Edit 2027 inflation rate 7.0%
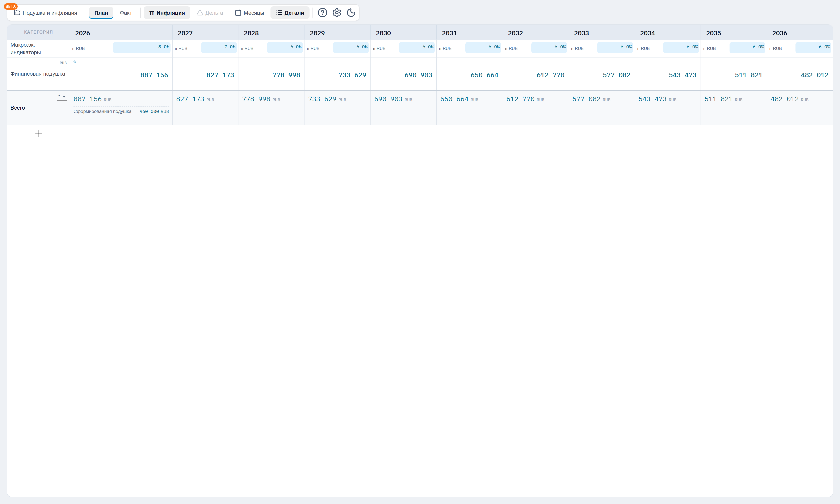This screenshot has height=504, width=840. 219,47
